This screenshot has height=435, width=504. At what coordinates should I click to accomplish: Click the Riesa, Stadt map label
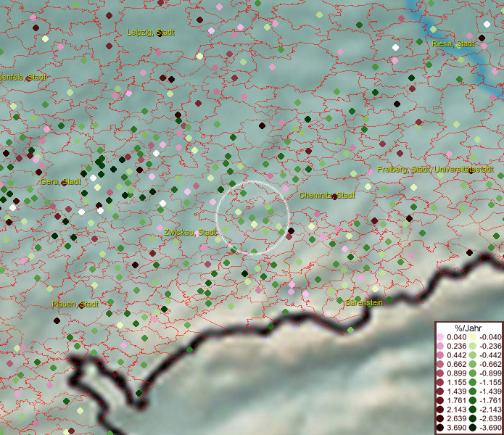(x=453, y=43)
